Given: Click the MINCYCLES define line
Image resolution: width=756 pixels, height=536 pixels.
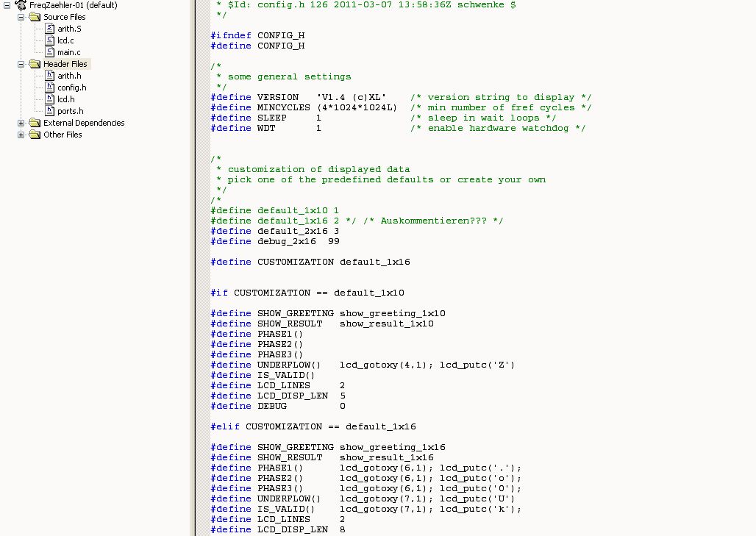Looking at the screenshot, I should pos(401,107).
